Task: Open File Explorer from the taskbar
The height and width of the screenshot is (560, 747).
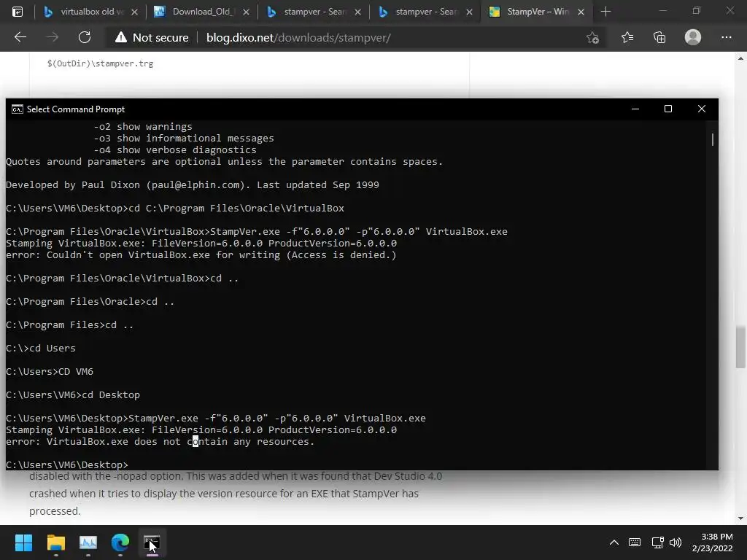Action: (x=55, y=542)
